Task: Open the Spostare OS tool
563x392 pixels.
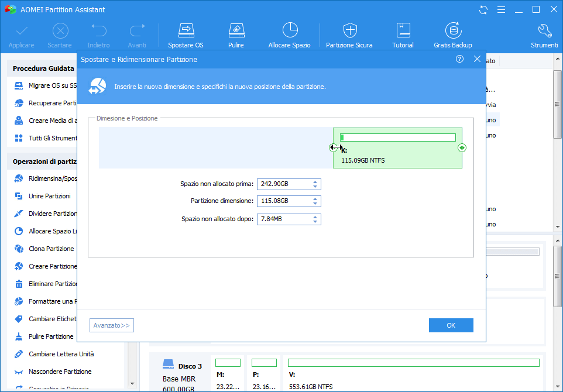Action: click(x=186, y=36)
